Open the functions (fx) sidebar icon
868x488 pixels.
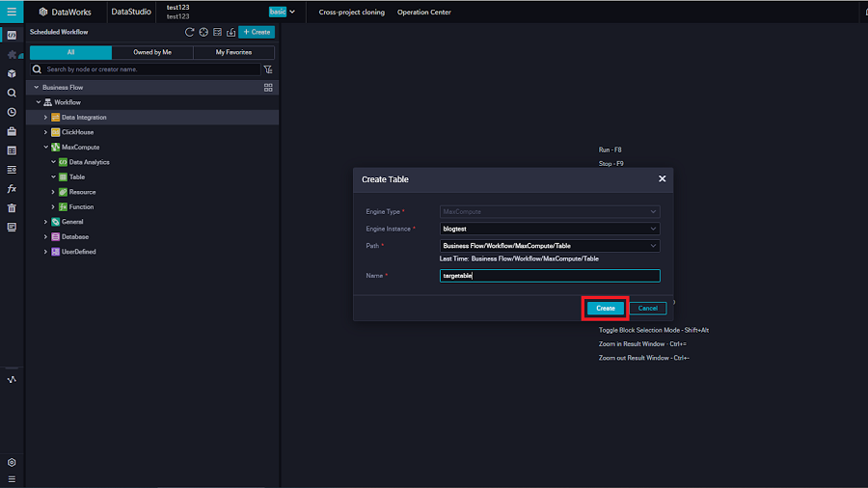point(12,188)
